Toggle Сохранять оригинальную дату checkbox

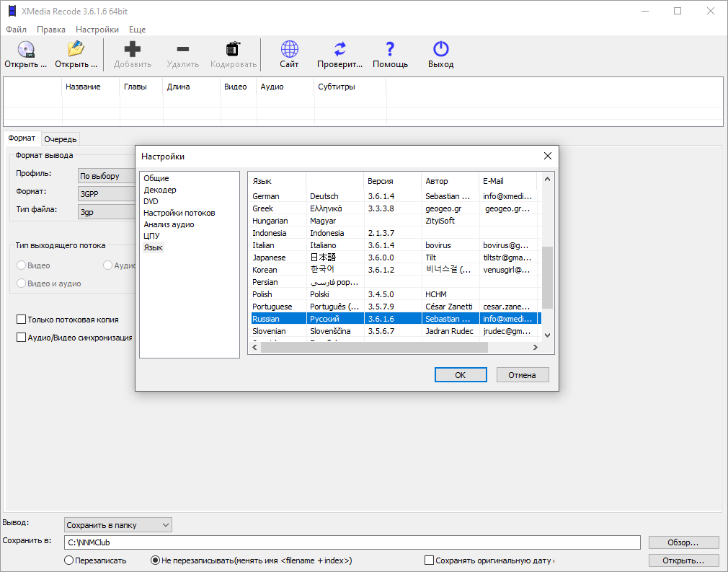click(x=430, y=560)
